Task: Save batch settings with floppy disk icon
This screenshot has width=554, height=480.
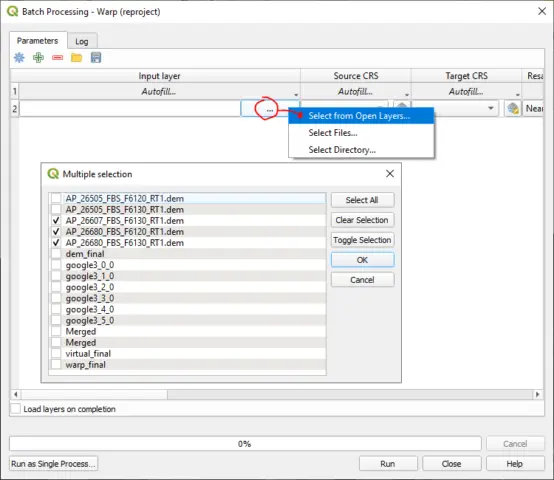Action: (x=96, y=58)
